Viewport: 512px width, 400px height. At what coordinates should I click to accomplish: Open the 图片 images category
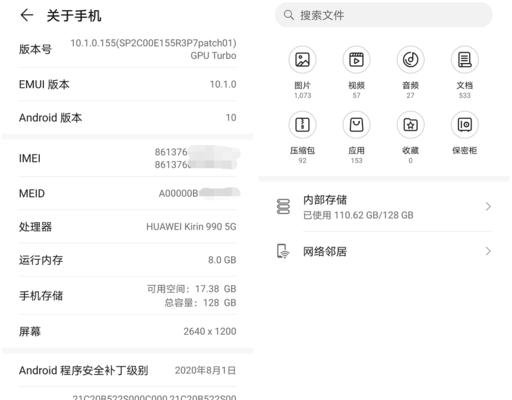tap(302, 72)
